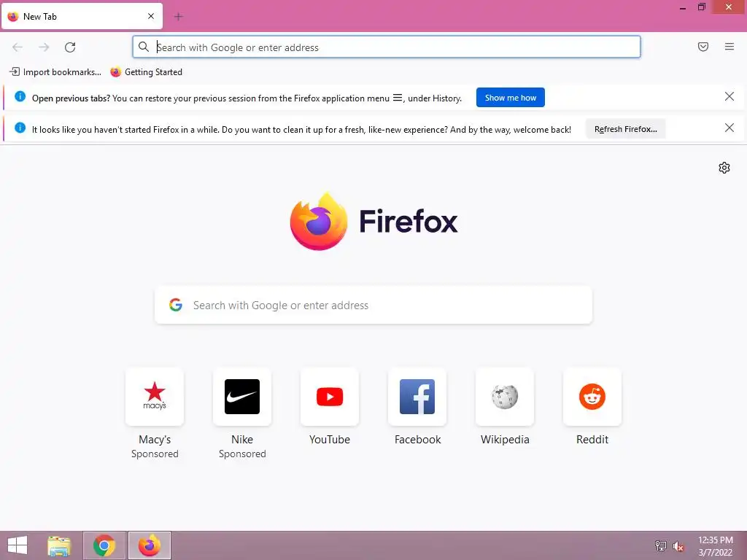
Task: Click info icon on welcome back notification
Action: pyautogui.click(x=20, y=128)
